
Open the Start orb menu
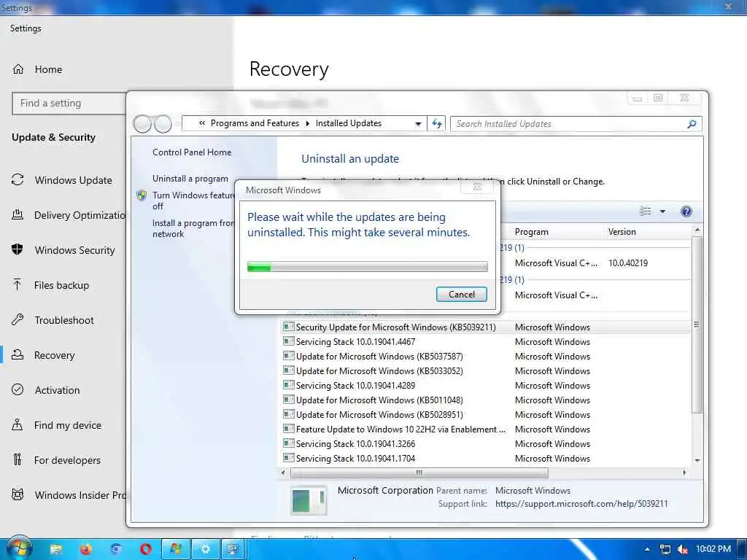tap(20, 548)
